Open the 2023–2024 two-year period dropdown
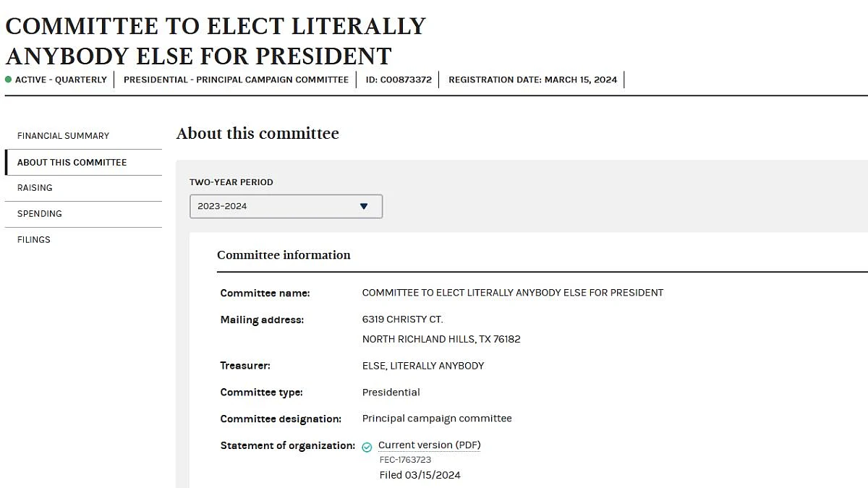This screenshot has width=868, height=488. (x=286, y=206)
